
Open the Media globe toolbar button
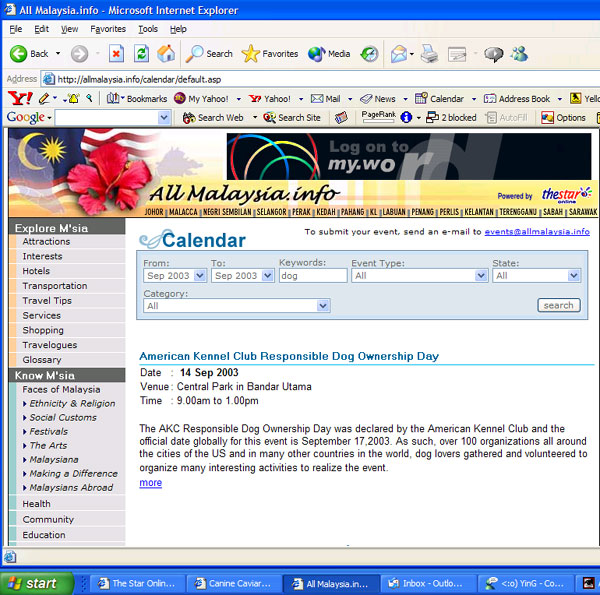(329, 54)
